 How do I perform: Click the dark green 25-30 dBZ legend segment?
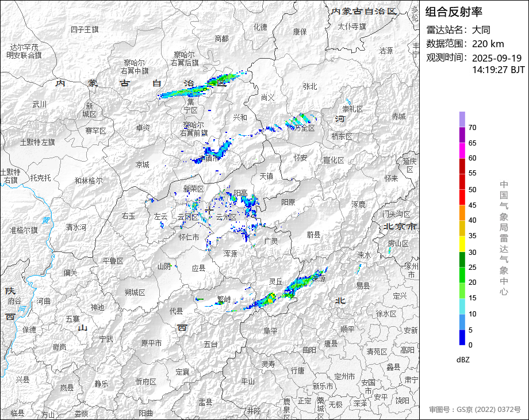462,259
